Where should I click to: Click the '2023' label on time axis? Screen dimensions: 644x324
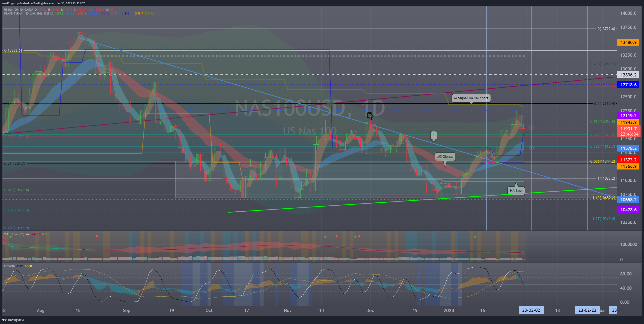tap(448, 310)
